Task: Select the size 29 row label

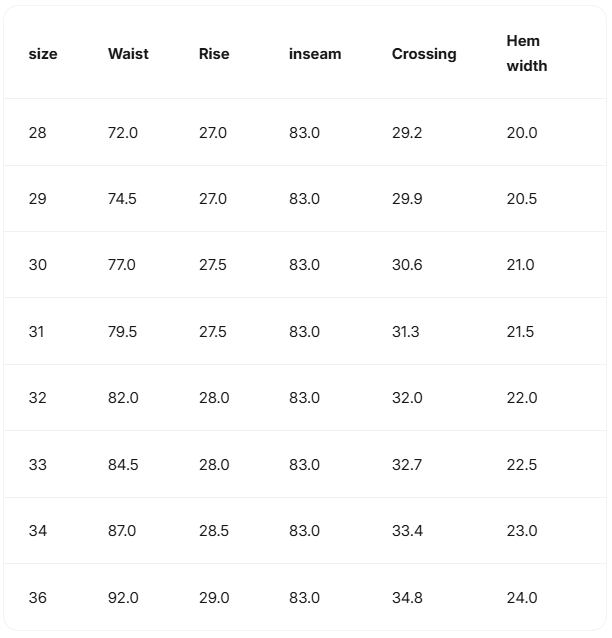Action: (x=37, y=199)
